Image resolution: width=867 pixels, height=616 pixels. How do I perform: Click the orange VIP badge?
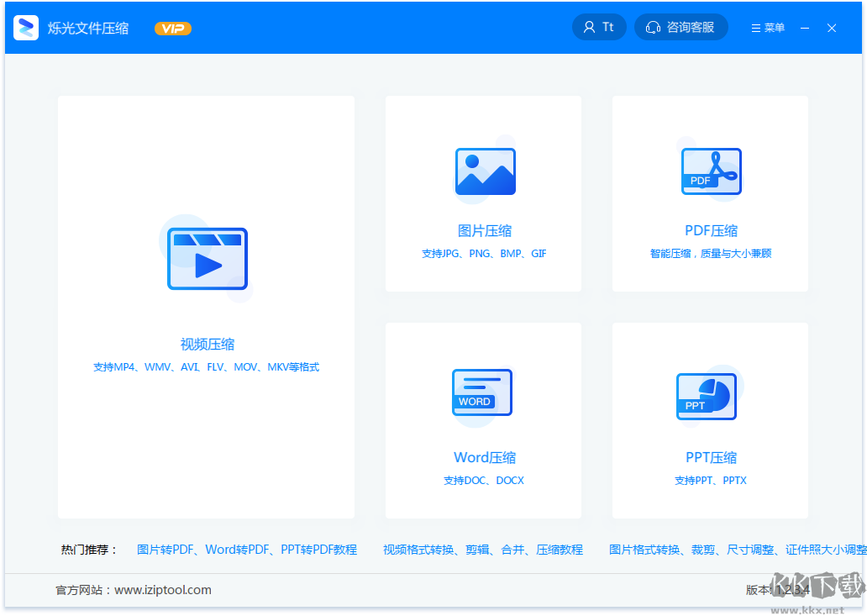173,29
